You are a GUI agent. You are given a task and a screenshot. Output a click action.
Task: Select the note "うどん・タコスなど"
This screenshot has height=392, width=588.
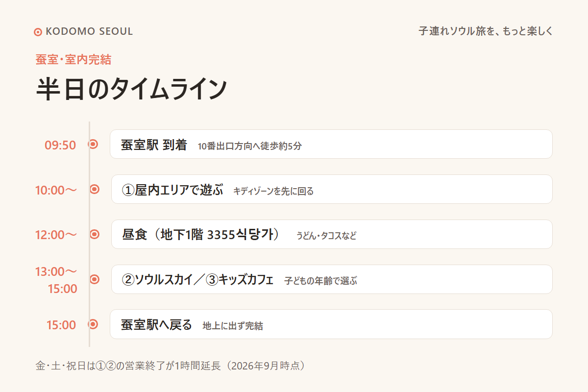pos(326,236)
